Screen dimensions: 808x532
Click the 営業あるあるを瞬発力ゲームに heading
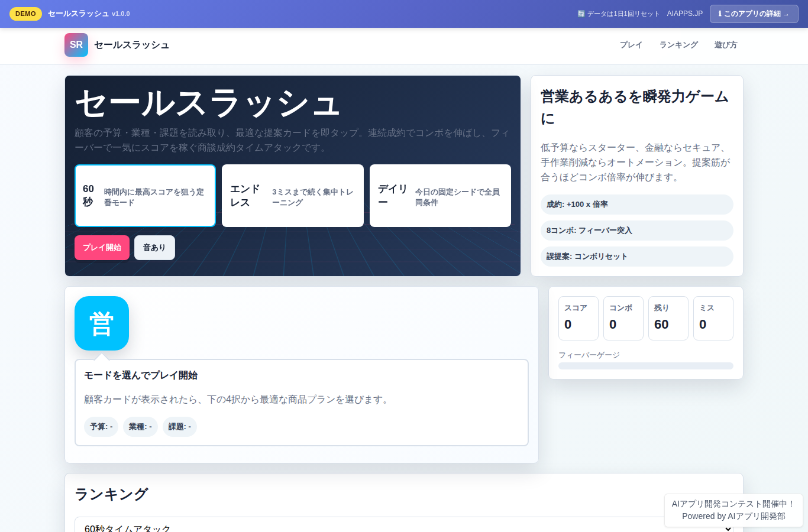click(x=635, y=108)
